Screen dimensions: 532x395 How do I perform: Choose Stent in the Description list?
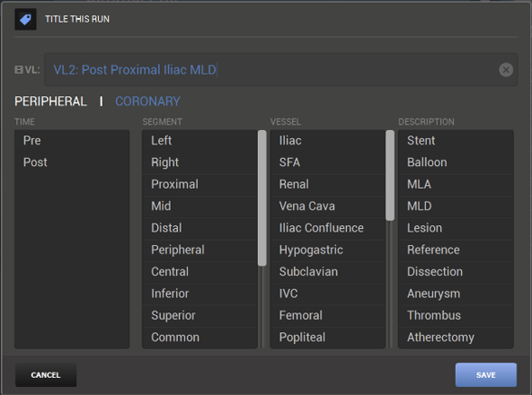pos(456,141)
